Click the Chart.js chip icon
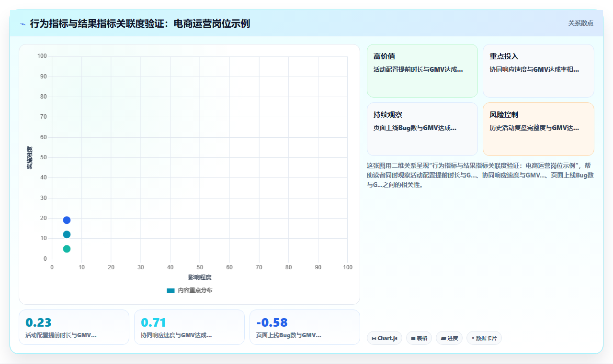 click(374, 338)
